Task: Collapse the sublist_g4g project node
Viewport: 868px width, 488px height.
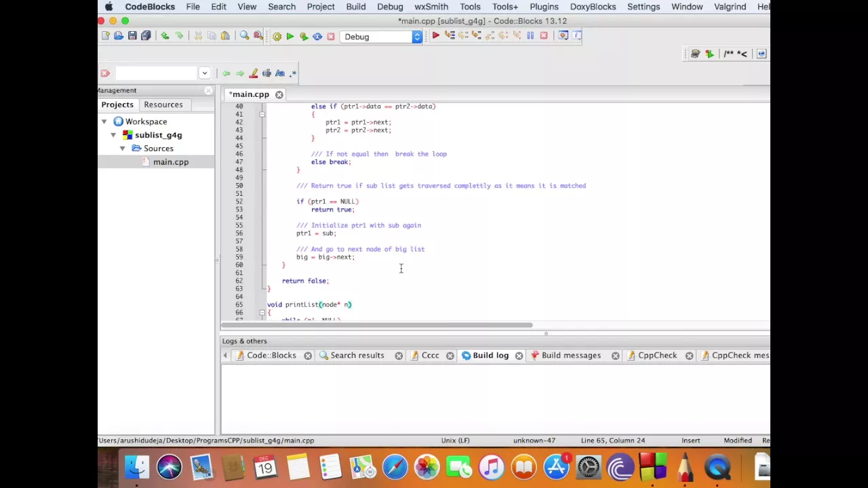Action: click(113, 135)
